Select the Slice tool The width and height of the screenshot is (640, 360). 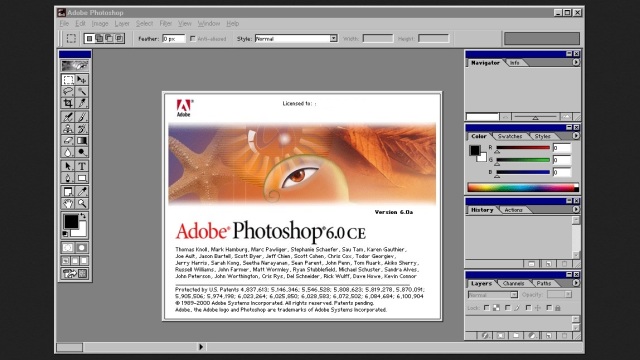tap(82, 103)
